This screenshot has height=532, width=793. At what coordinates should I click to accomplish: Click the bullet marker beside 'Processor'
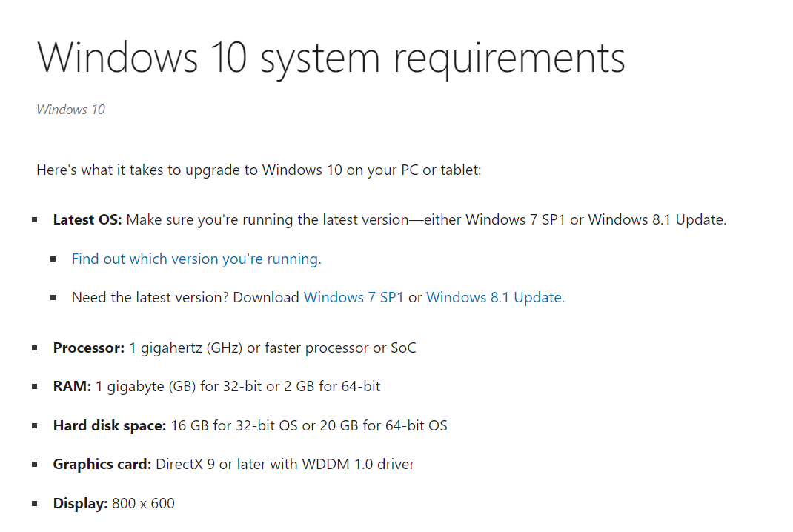pos(34,348)
